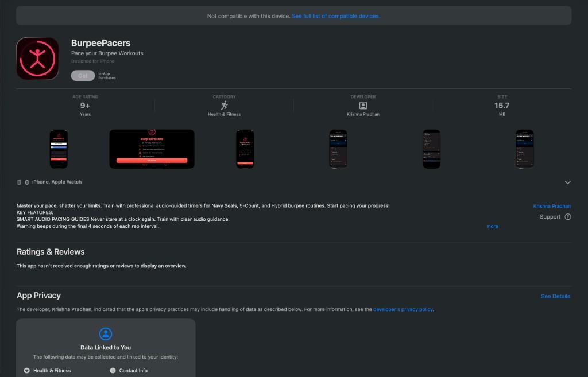Open the first iPhone screenshot thumbnail
588x377 pixels.
pos(59,149)
